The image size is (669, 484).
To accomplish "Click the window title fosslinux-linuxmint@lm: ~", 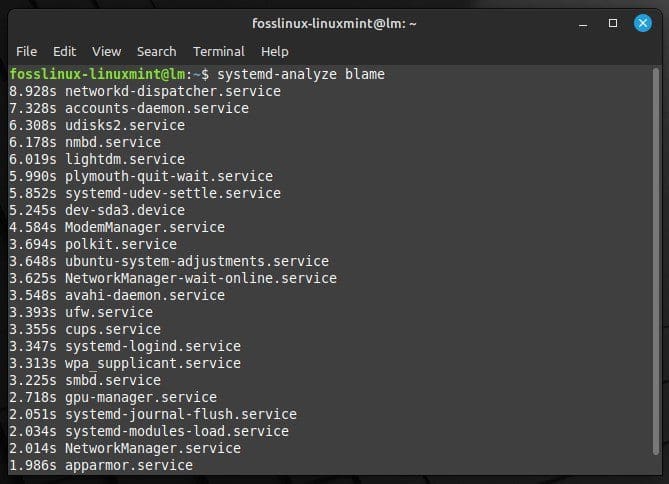I will click(334, 23).
